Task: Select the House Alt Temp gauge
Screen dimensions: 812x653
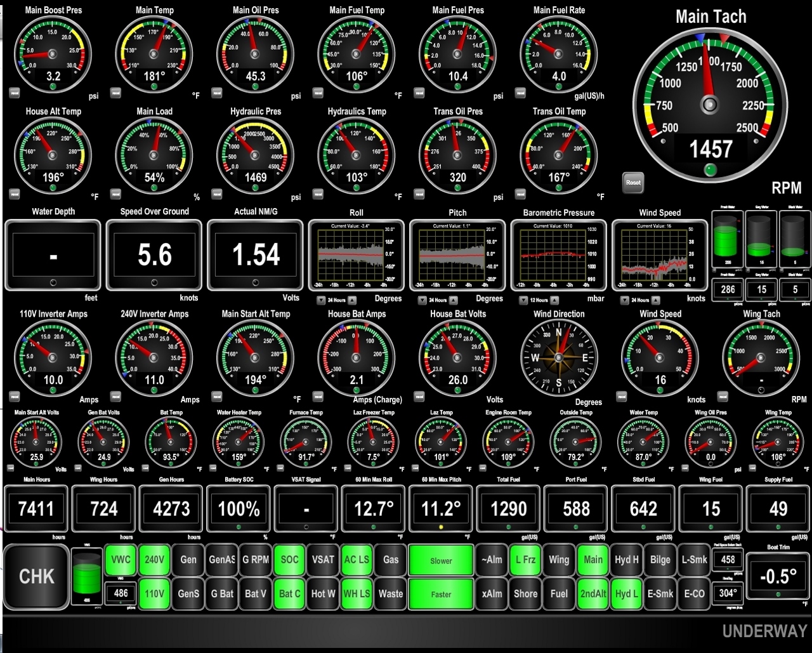Action: point(53,155)
